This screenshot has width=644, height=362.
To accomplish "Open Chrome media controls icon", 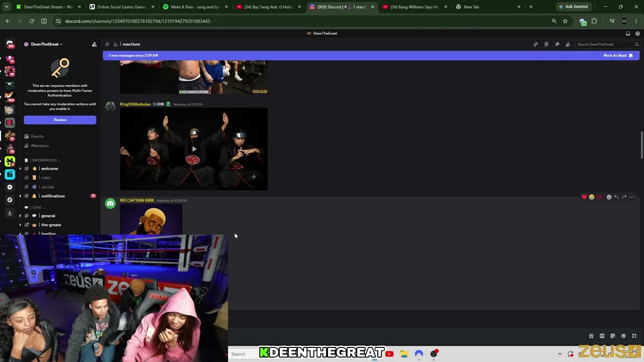I will 612,21.
